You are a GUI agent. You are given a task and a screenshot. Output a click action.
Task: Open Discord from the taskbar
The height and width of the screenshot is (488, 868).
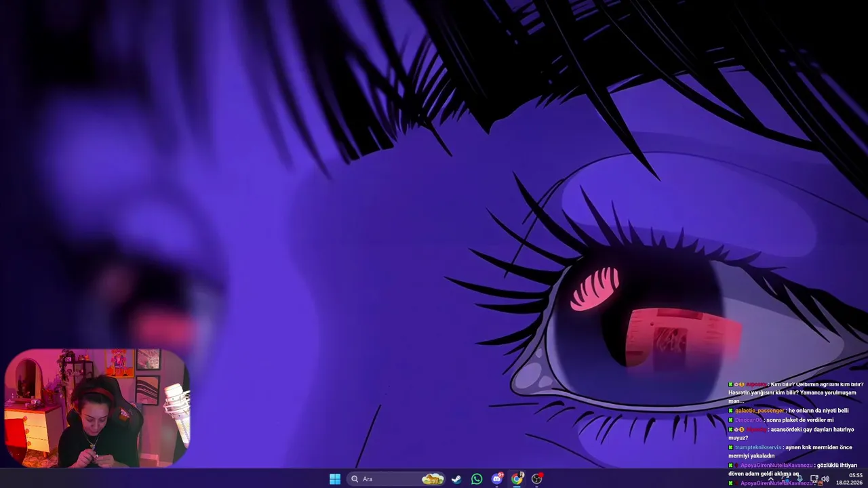click(497, 479)
